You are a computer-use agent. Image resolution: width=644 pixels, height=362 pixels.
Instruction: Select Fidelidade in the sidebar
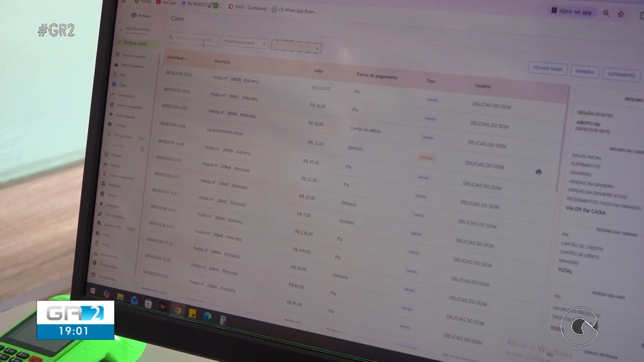[114, 185]
